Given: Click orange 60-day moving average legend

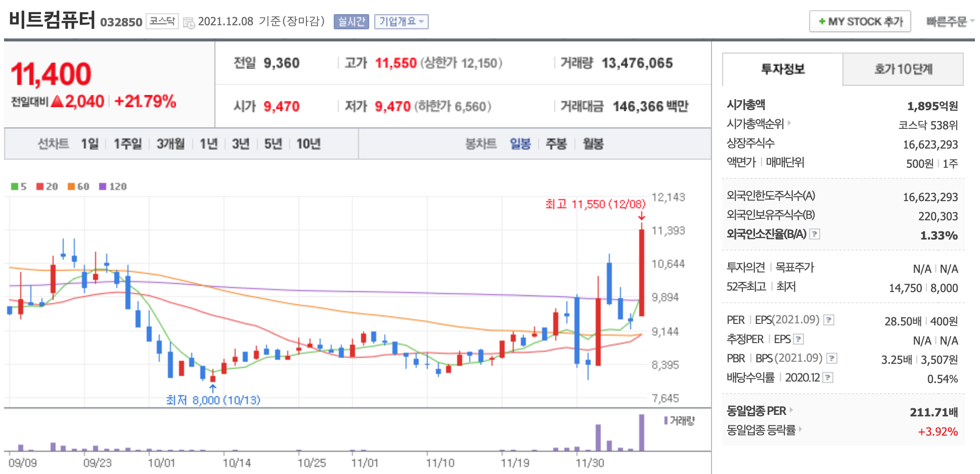Looking at the screenshot, I should click(78, 186).
